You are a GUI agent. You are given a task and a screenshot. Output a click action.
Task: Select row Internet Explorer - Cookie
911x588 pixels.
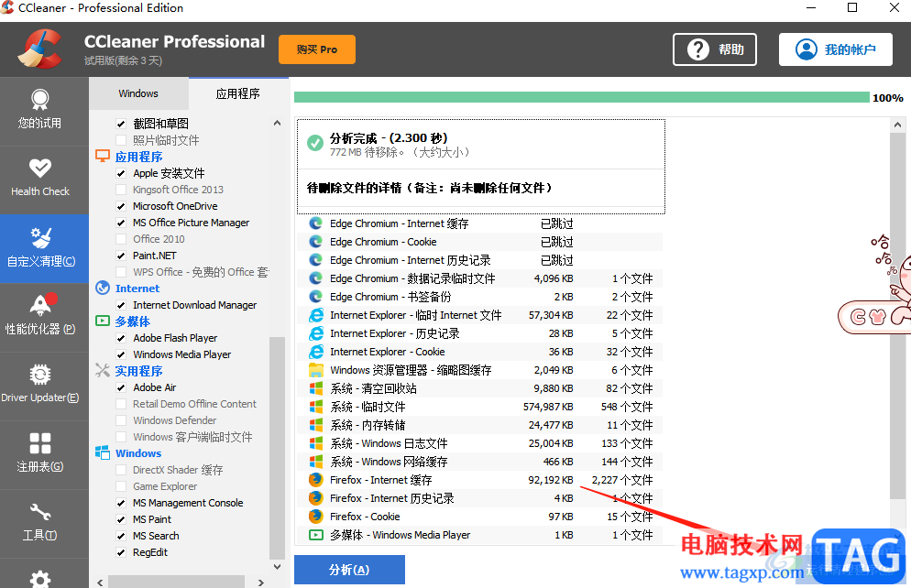[x=480, y=352]
